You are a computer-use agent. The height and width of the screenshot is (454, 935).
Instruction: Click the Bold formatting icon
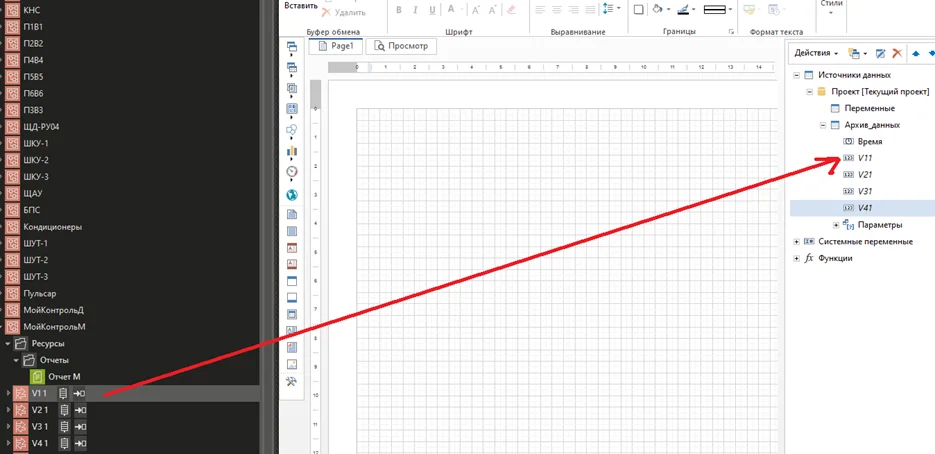point(398,10)
